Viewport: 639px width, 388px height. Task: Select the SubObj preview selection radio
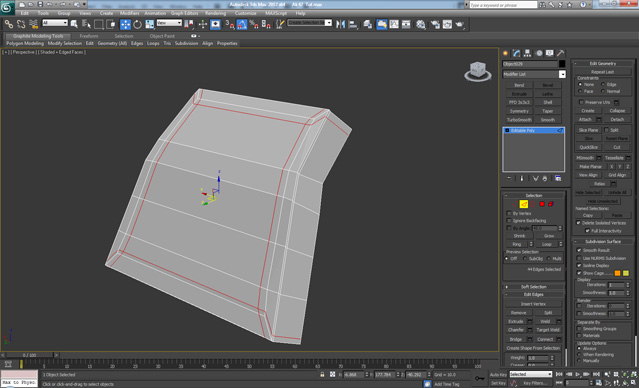pyautogui.click(x=525, y=258)
